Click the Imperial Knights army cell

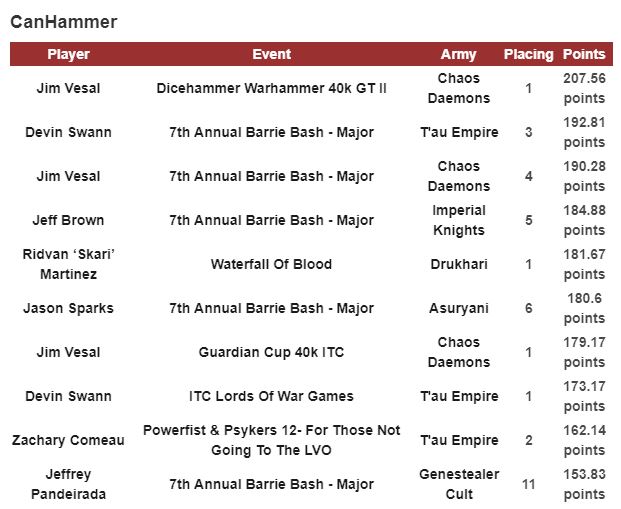(458, 220)
